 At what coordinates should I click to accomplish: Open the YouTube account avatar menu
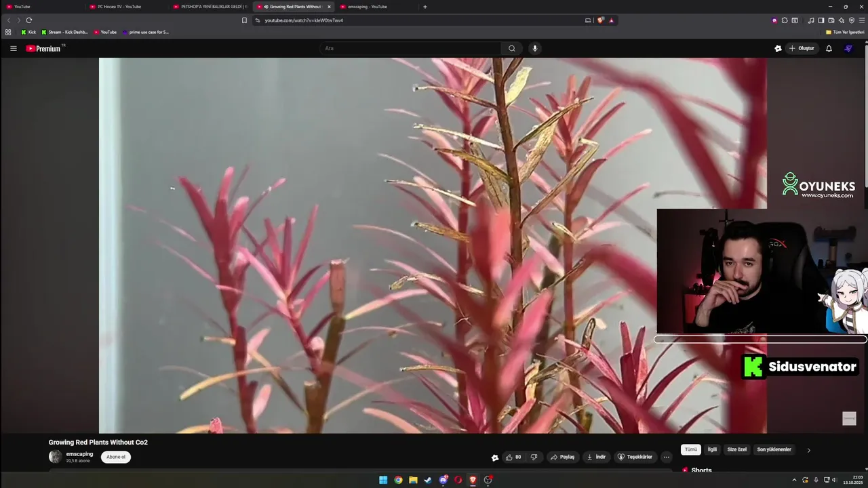848,48
